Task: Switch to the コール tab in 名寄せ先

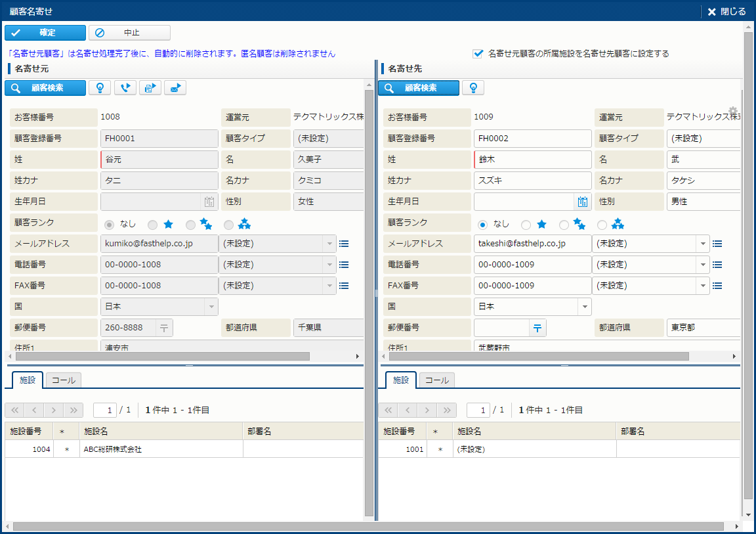Action: click(x=437, y=380)
